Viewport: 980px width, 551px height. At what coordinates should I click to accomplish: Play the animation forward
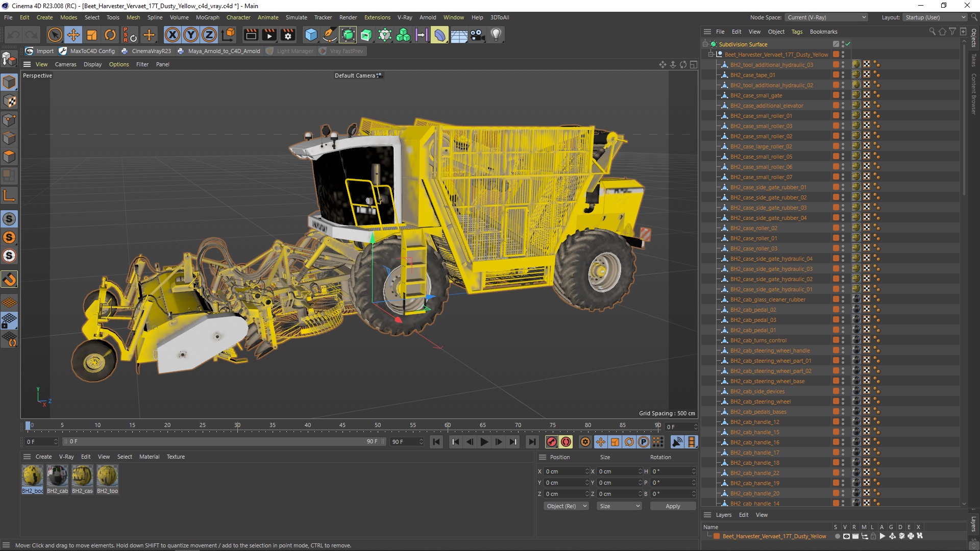(484, 442)
